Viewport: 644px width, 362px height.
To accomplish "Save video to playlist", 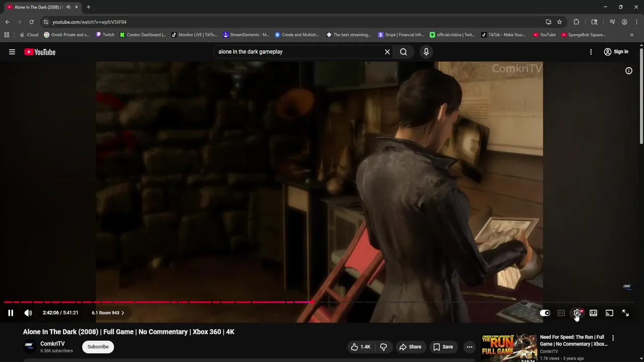I will [x=443, y=347].
